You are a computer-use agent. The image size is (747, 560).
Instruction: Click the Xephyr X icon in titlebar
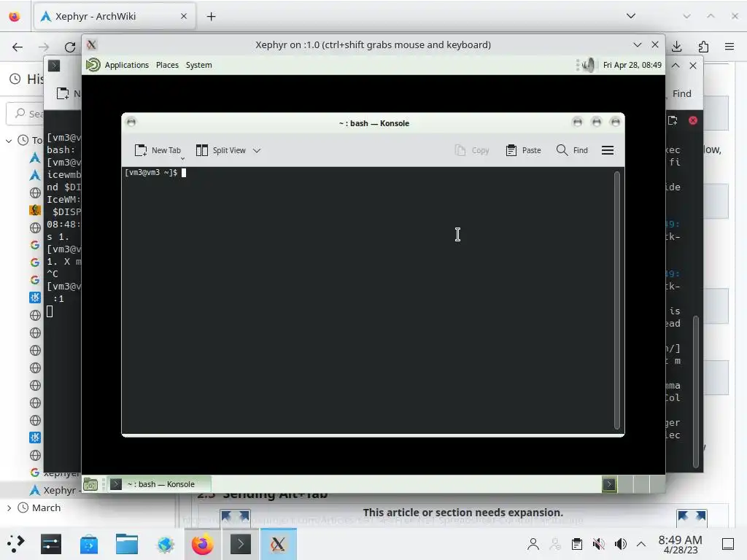pos(91,44)
